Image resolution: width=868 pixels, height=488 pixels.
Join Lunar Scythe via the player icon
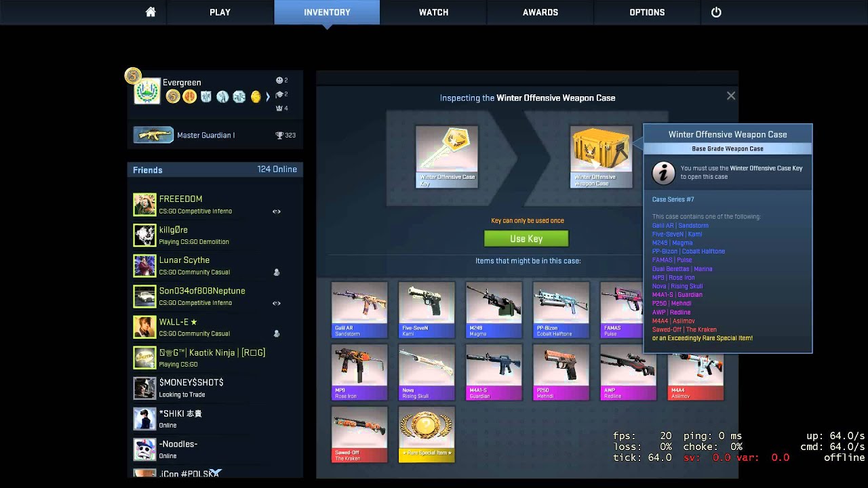click(277, 272)
